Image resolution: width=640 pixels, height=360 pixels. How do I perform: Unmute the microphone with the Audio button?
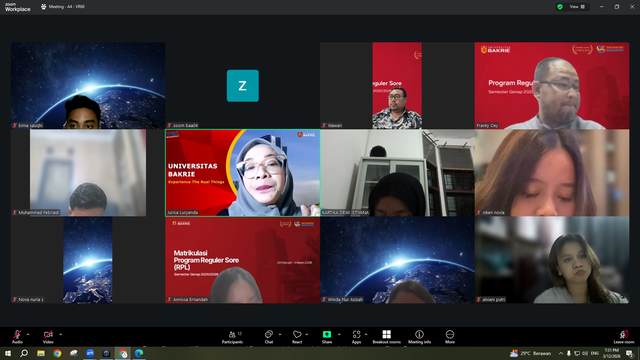[17, 337]
